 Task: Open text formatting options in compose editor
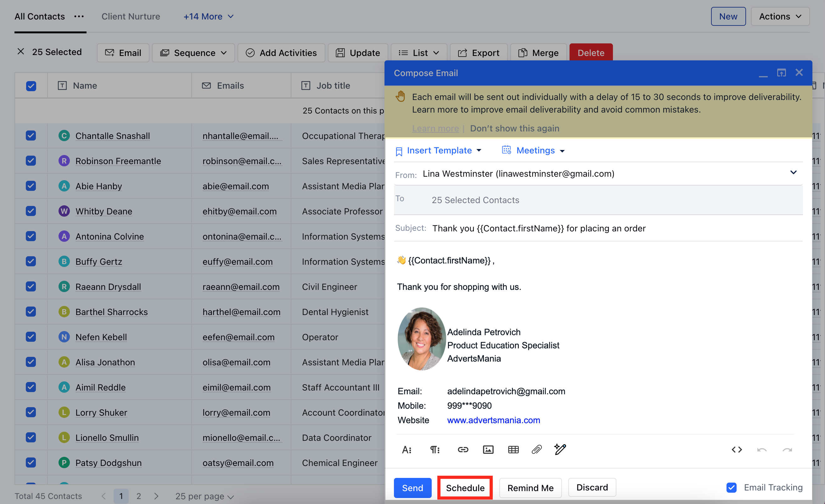pos(407,450)
